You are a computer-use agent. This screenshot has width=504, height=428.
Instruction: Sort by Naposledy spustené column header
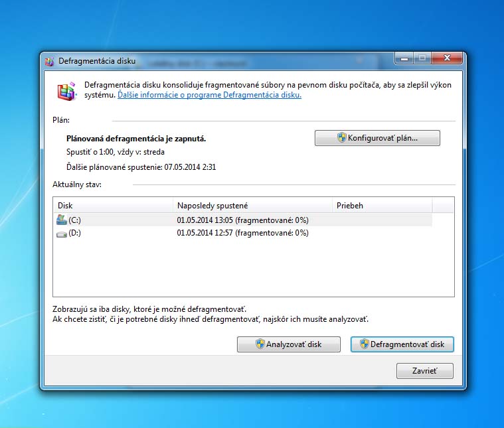(x=252, y=206)
